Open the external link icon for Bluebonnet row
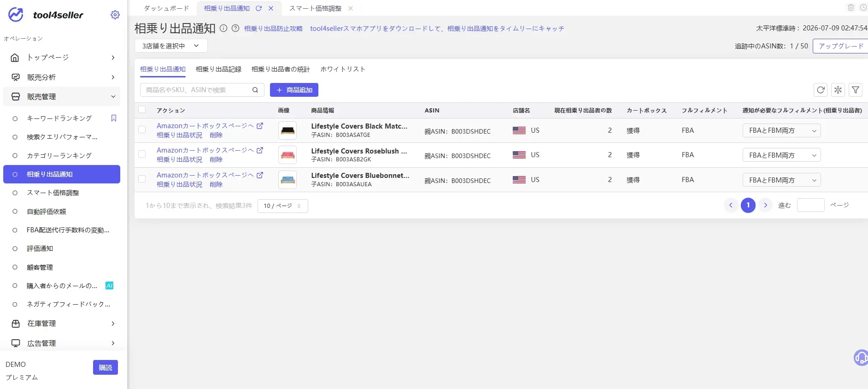 [260, 175]
